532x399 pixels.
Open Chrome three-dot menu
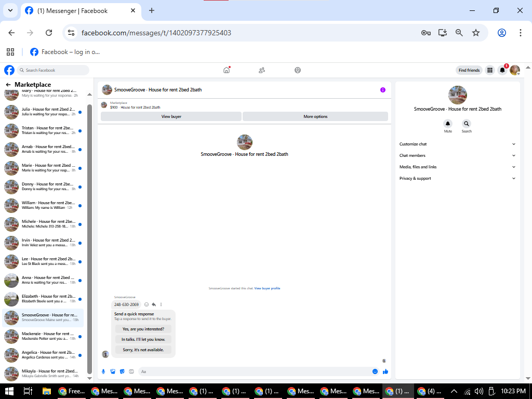click(x=521, y=33)
